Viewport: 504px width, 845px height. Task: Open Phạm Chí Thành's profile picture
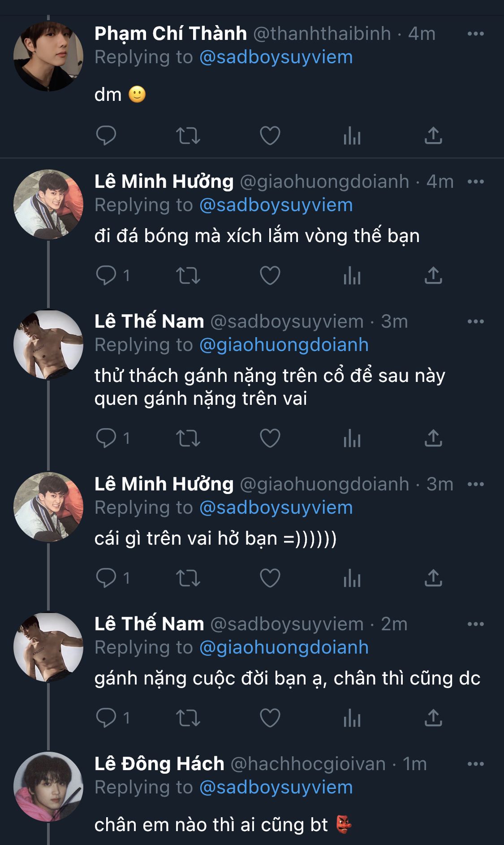pyautogui.click(x=48, y=56)
